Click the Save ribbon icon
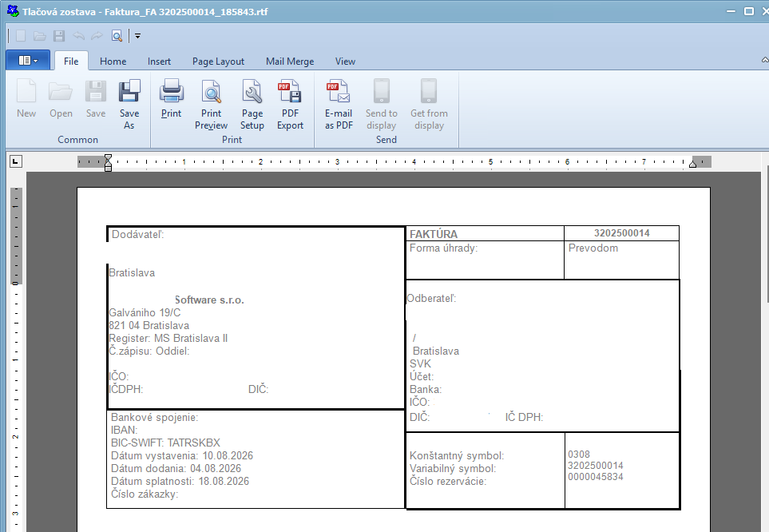This screenshot has height=532, width=769. pyautogui.click(x=96, y=99)
